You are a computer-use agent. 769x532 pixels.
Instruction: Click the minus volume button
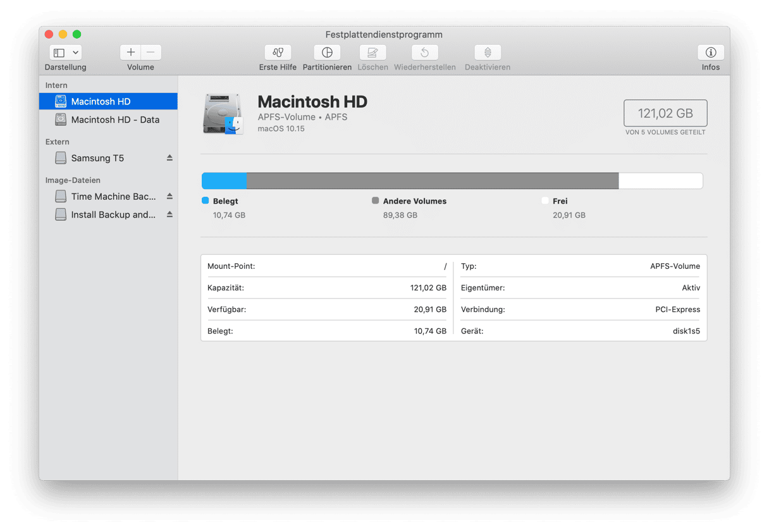click(x=151, y=53)
